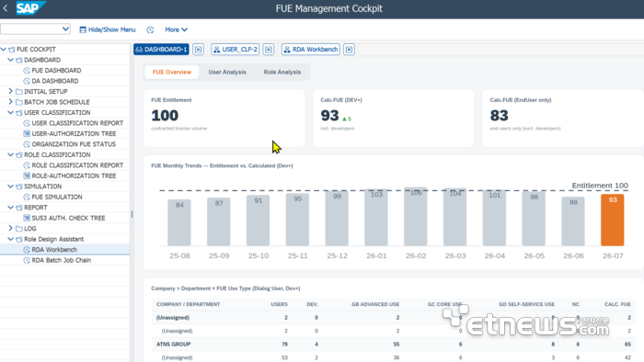The height and width of the screenshot is (362, 644).
Task: Close the USER_CLF-2 tab using its X icon
Action: point(269,50)
